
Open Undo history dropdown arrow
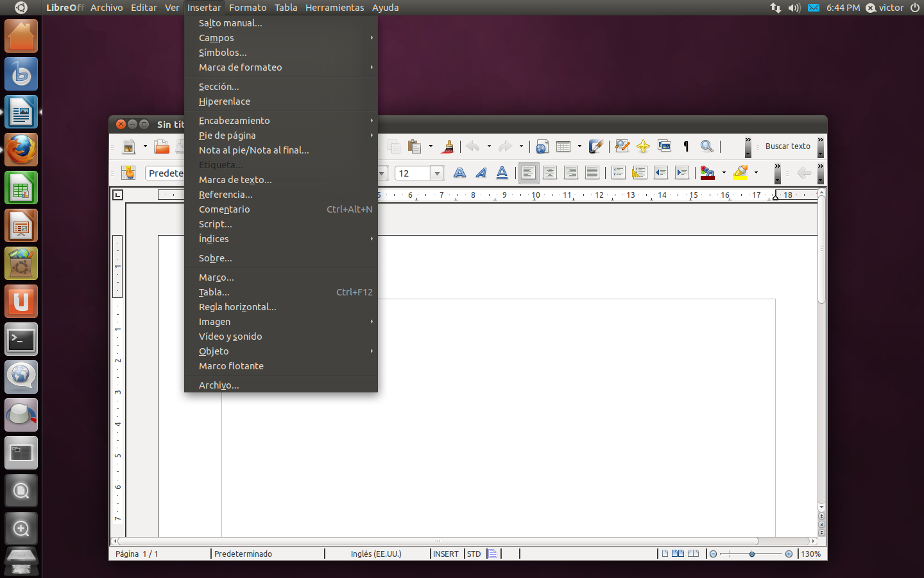click(489, 146)
